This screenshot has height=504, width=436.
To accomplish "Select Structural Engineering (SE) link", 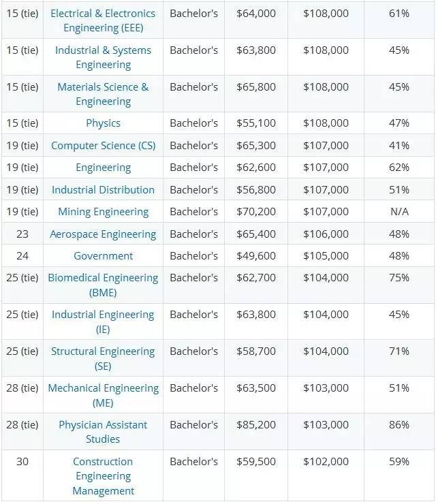I will pyautogui.click(x=103, y=358).
